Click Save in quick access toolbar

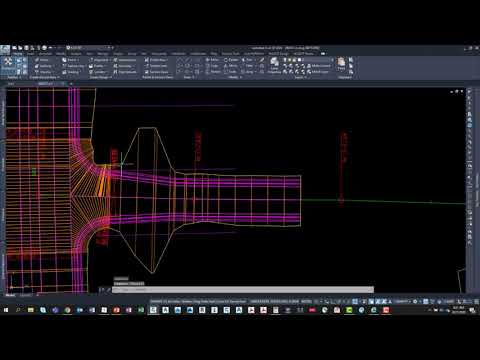(x=26, y=48)
